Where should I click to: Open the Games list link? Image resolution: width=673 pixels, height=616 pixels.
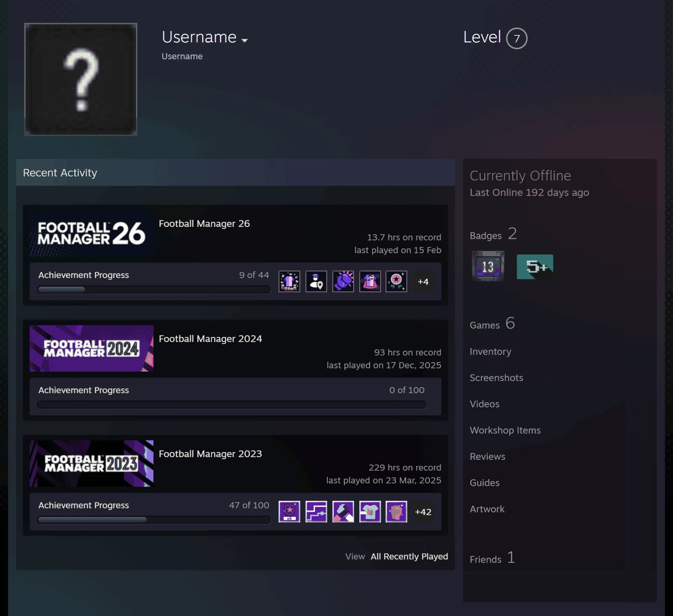pos(492,324)
